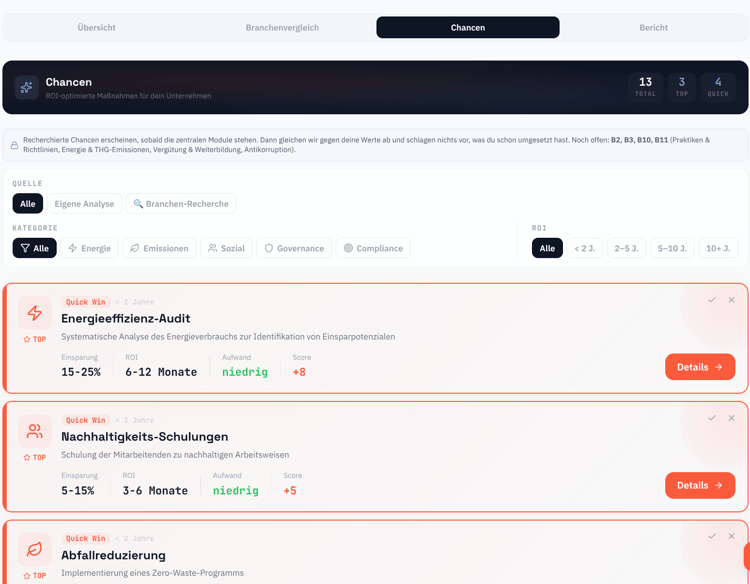Image resolution: width=750 pixels, height=584 pixels.
Task: Mark Energieeffizienz-Audit as done with checkmark
Action: [x=712, y=300]
